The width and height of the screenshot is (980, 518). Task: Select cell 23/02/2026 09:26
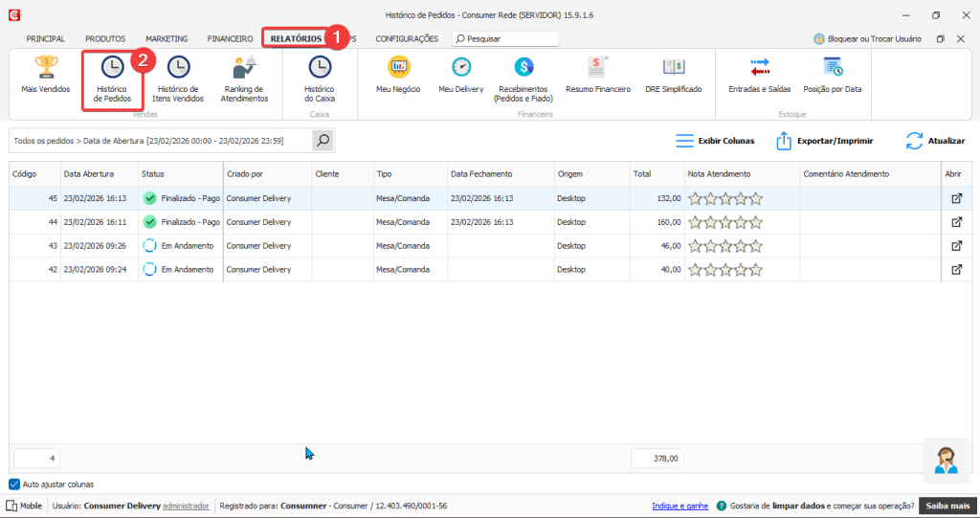point(100,246)
